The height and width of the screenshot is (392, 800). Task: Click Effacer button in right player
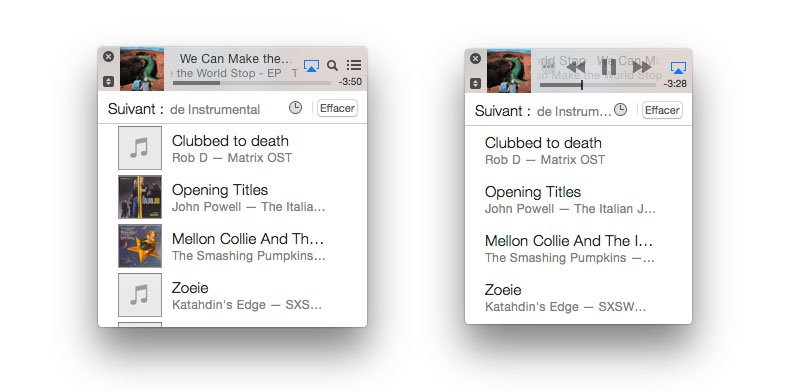[x=662, y=110]
